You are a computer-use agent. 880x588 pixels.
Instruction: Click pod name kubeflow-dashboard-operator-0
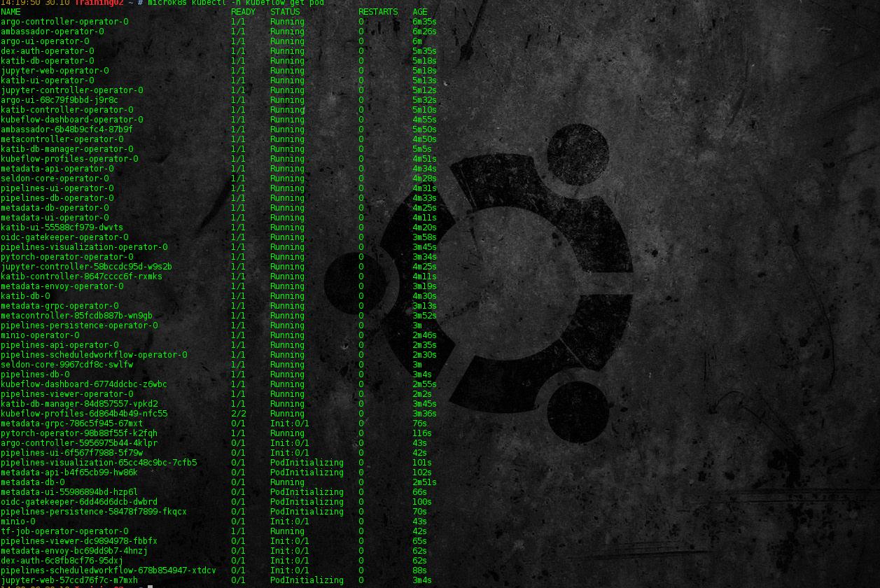[x=72, y=120]
